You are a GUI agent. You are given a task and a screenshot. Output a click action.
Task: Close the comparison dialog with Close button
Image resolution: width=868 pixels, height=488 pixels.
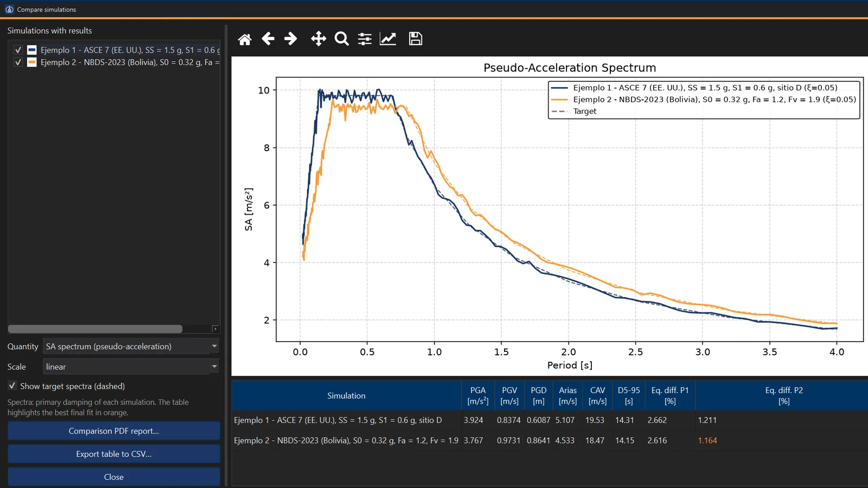click(114, 477)
